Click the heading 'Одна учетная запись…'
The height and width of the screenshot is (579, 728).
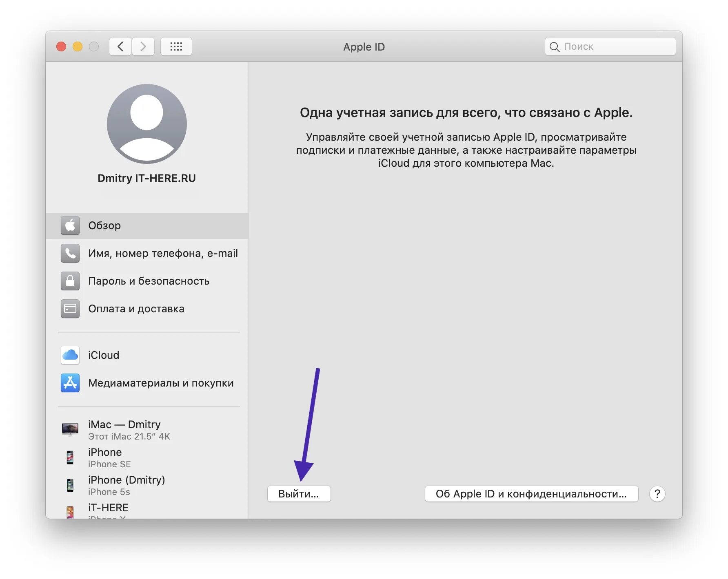point(466,113)
